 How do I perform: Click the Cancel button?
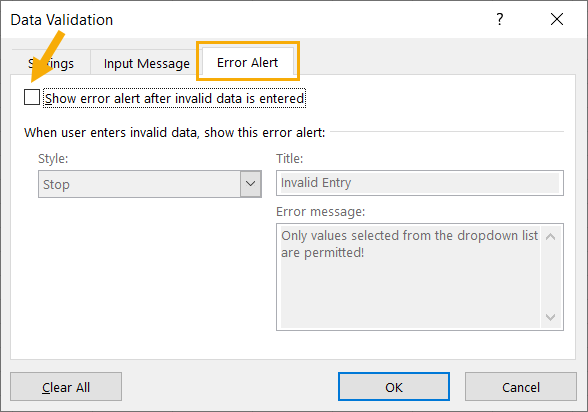[x=521, y=387]
